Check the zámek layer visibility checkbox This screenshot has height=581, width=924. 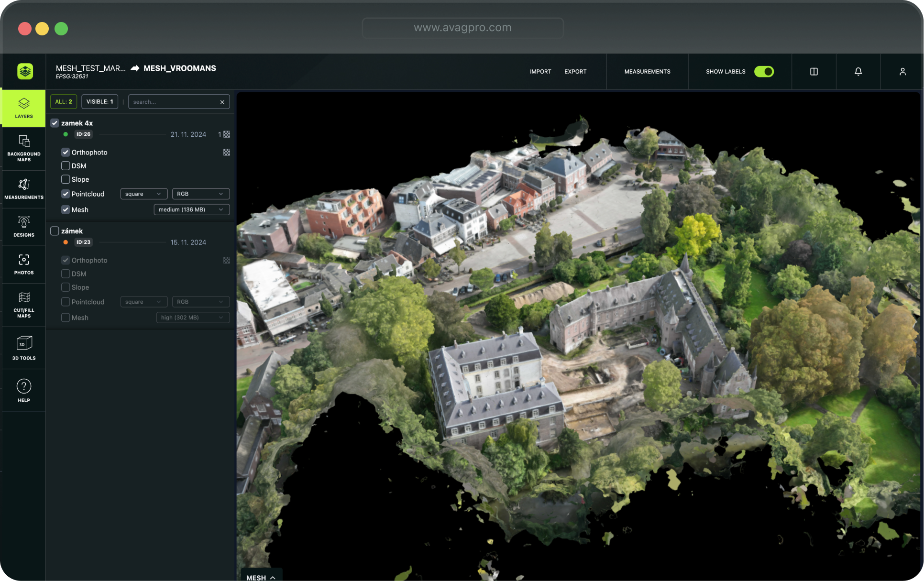(55, 231)
